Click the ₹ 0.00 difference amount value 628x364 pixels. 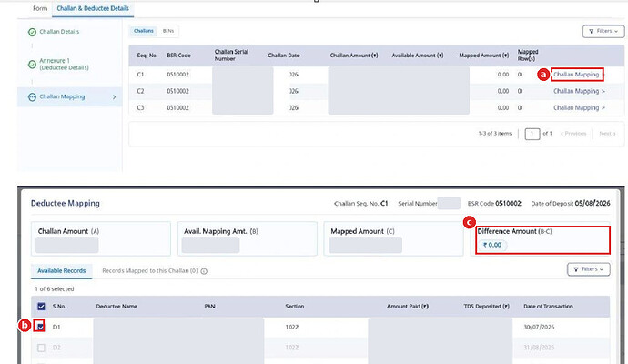(492, 245)
